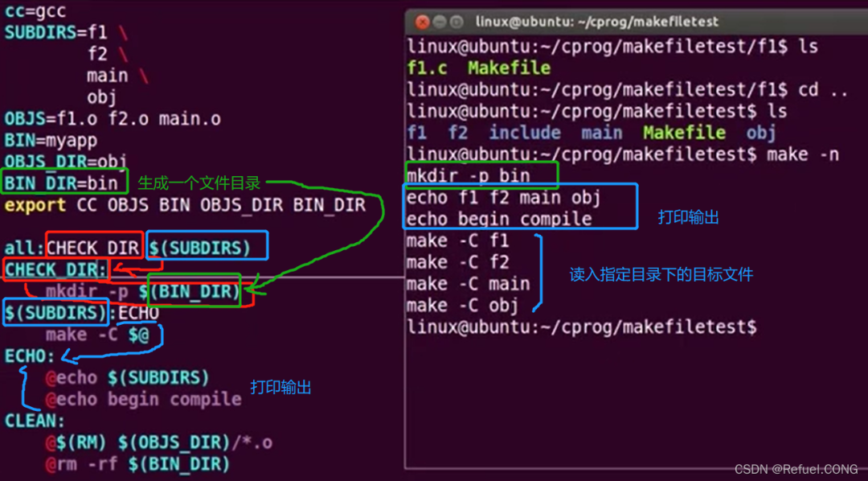The width and height of the screenshot is (868, 481).
Task: Click the 'cc=gcc' line in the Makefile
Action: tap(35, 11)
